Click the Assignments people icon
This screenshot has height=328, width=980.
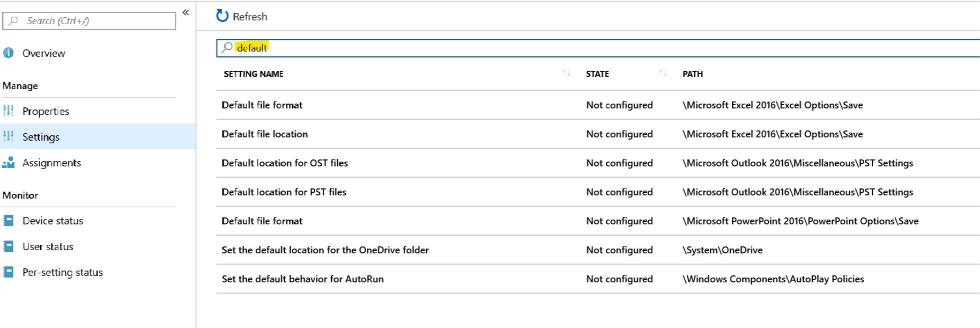click(8, 162)
